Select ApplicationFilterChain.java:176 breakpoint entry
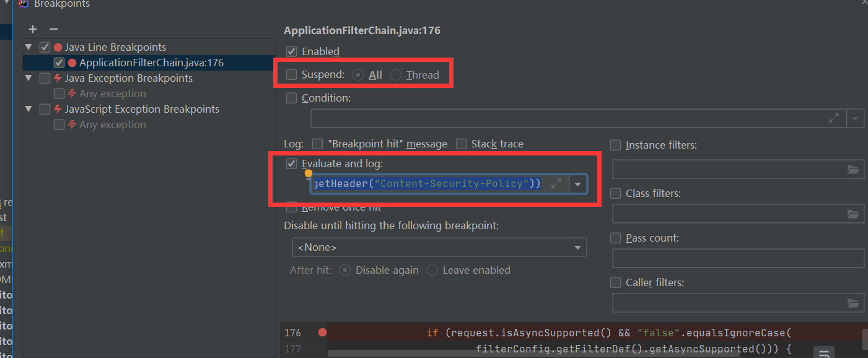Viewport: 868px width, 358px height. [151, 63]
